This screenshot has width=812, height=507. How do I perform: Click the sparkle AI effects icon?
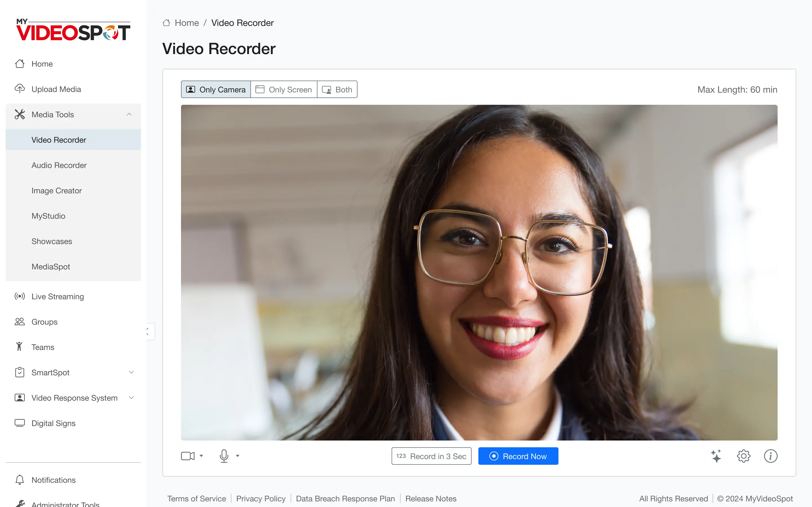pos(716,456)
